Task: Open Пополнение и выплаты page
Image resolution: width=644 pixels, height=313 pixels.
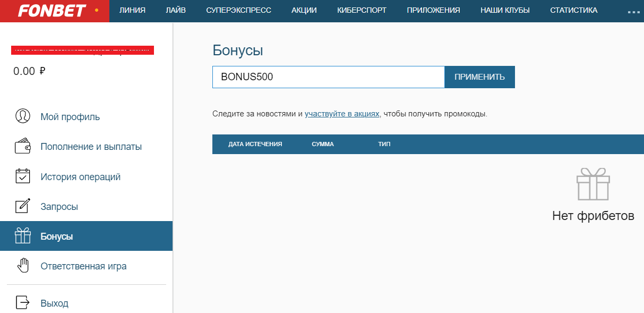Action: [x=91, y=147]
